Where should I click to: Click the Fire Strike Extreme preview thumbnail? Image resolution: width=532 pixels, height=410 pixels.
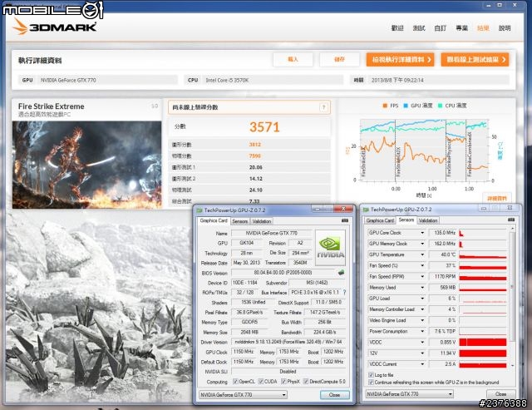click(86, 165)
